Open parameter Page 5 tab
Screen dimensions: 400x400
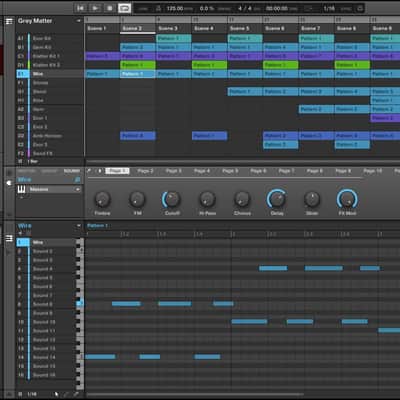(x=230, y=171)
